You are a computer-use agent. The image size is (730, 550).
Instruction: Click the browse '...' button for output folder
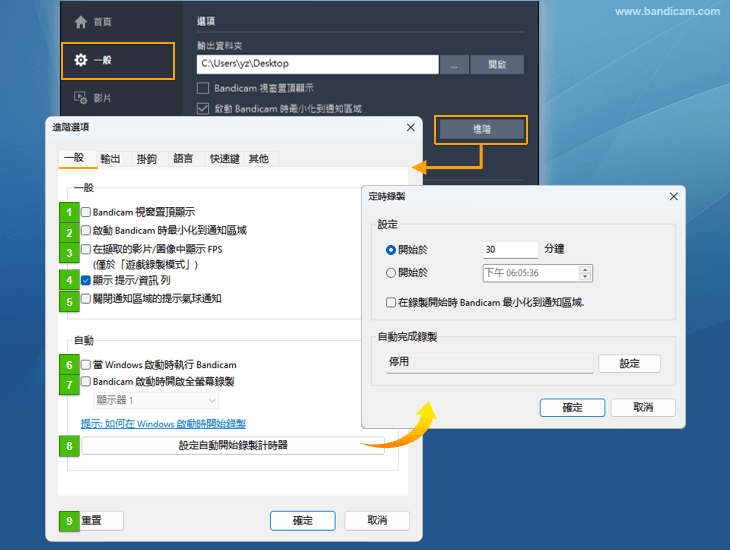tap(454, 64)
